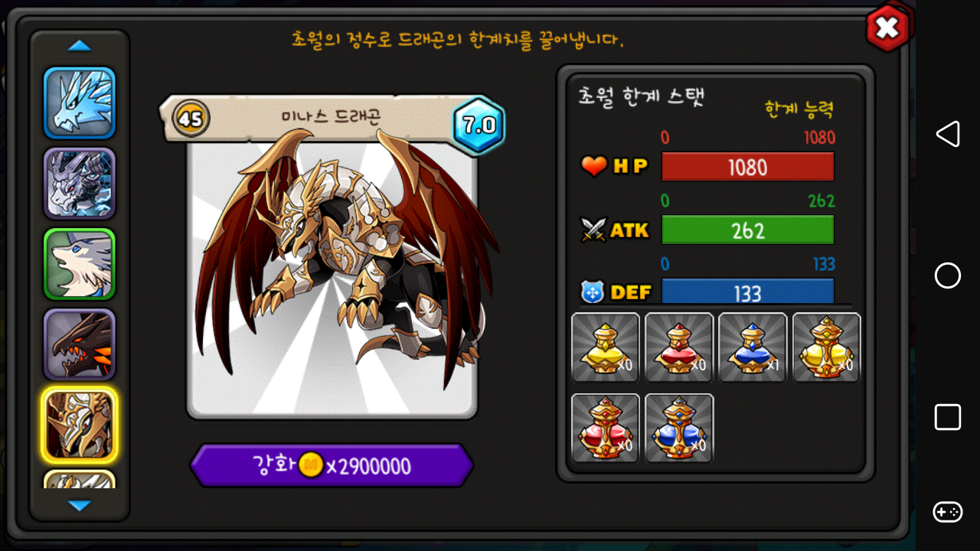Select the highlighted Minas dragon portrait
The image size is (980, 551).
pos(80,425)
